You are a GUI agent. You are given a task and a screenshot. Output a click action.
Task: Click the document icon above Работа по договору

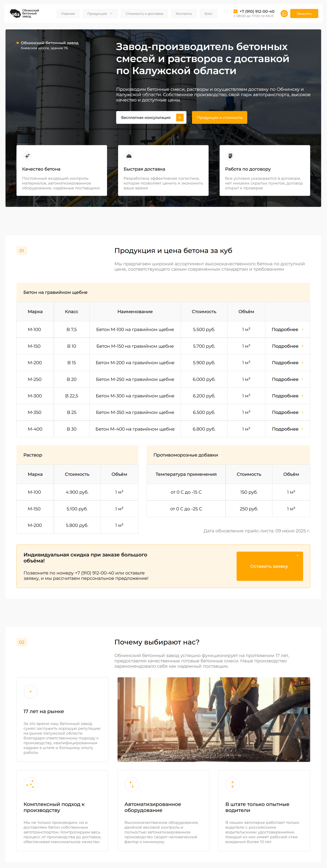point(230,156)
